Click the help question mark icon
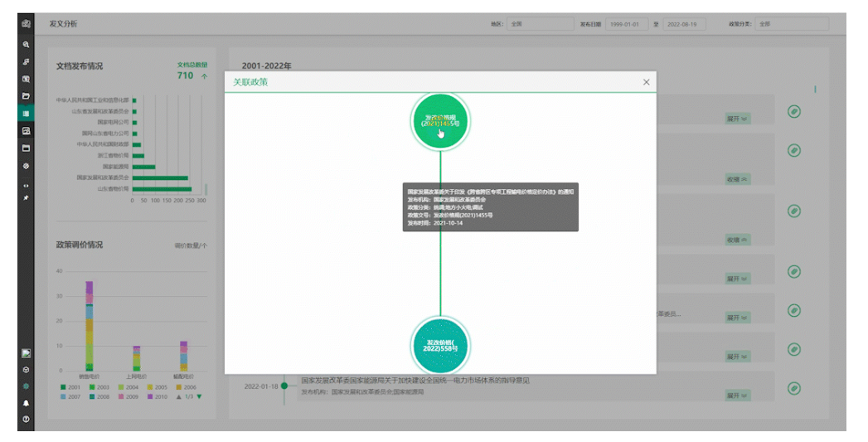The height and width of the screenshot is (442, 868). (x=27, y=420)
